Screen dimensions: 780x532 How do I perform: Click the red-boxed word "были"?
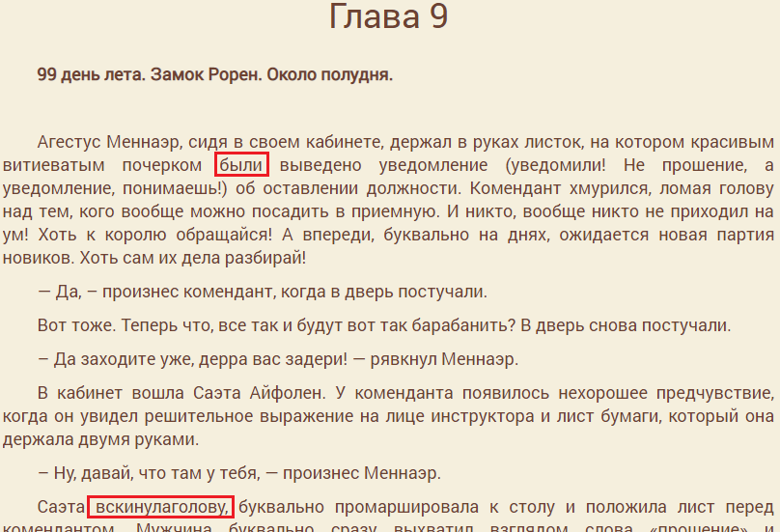click(x=241, y=163)
